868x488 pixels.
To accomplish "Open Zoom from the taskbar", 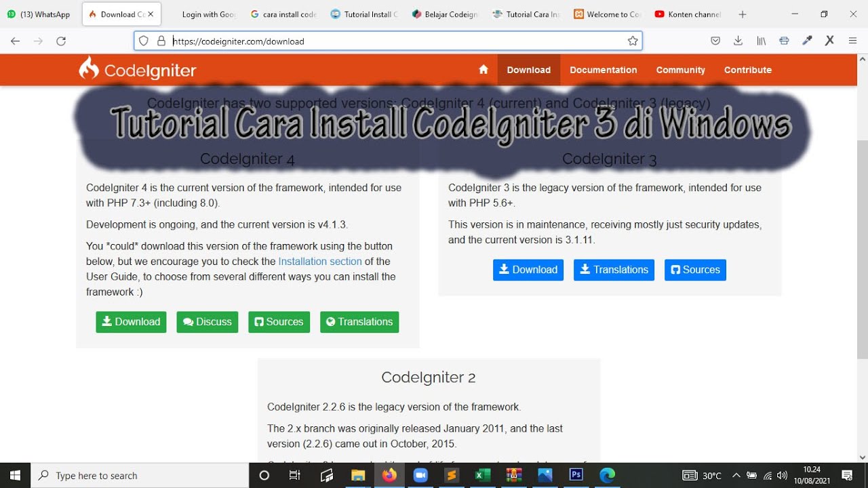I will coord(420,475).
